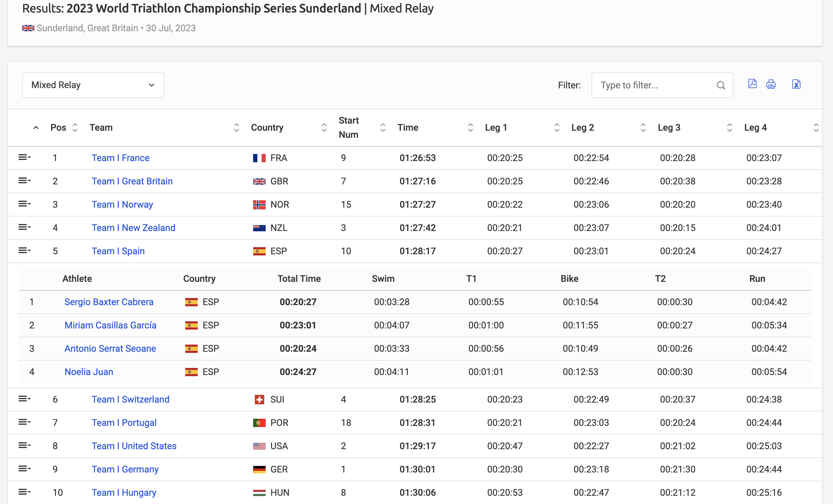
Task: Click the search magnifier in filter box
Action: pyautogui.click(x=721, y=85)
